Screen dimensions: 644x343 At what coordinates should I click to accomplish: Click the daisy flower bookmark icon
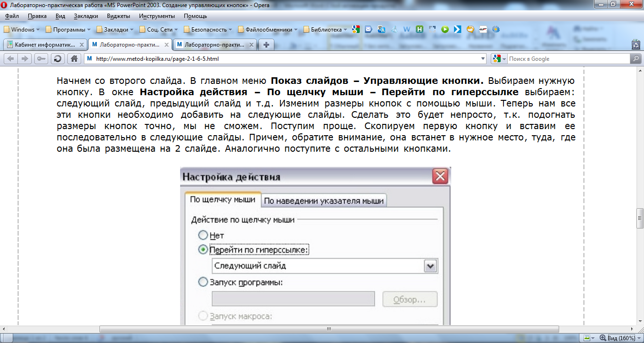pyautogui.click(x=495, y=29)
